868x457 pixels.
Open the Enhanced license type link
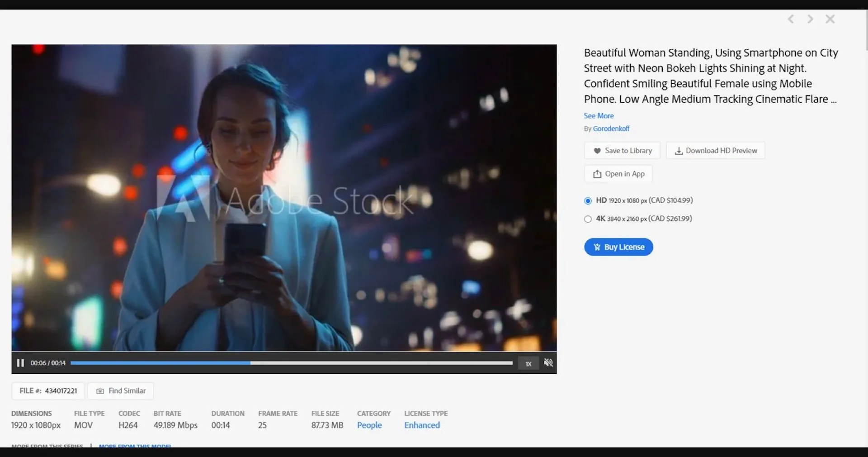(422, 425)
